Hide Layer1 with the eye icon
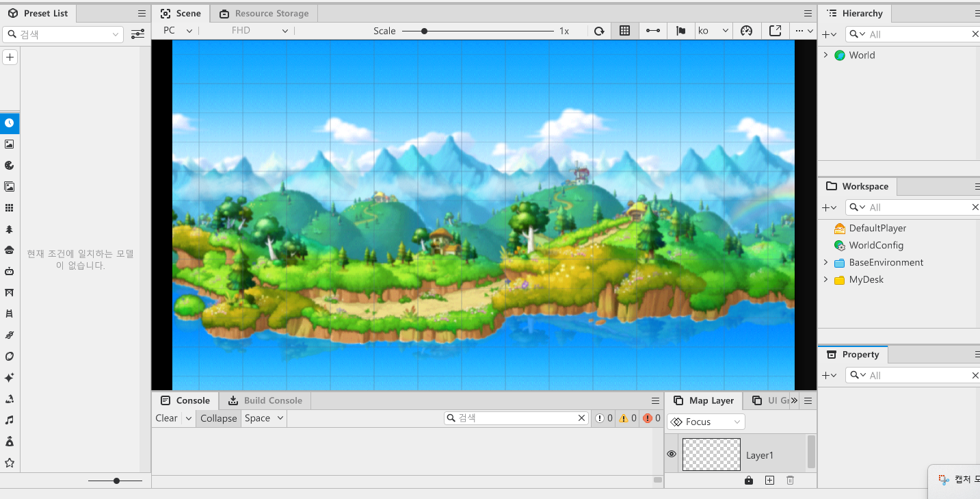The image size is (980, 499). coord(672,455)
